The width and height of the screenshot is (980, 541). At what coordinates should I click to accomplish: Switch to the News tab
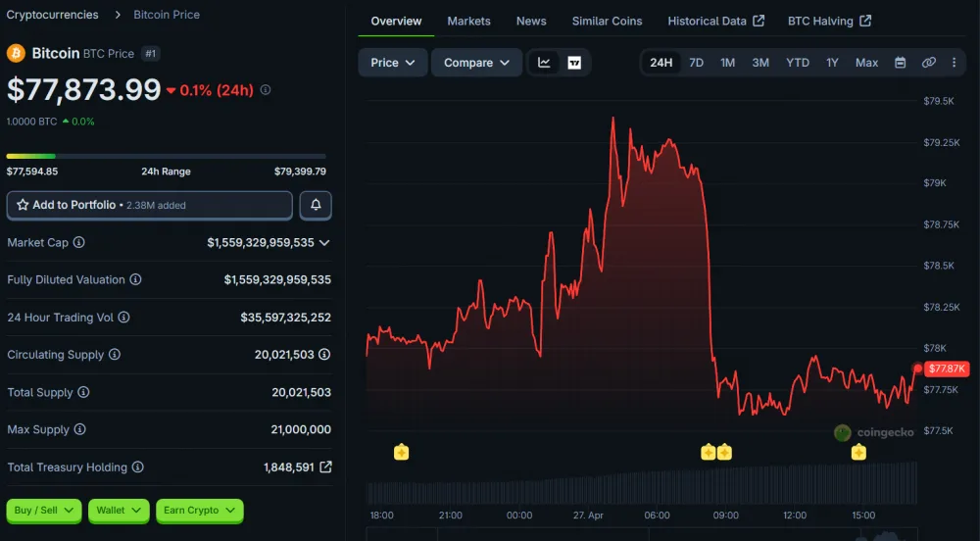[531, 22]
